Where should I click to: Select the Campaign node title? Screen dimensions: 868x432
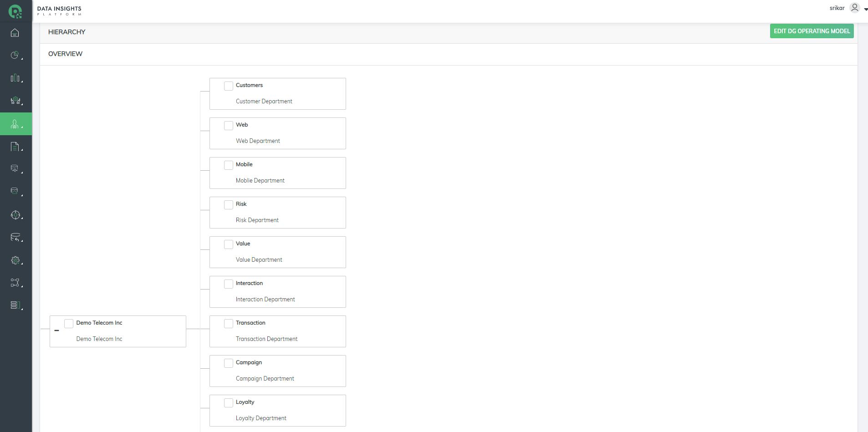pyautogui.click(x=249, y=362)
